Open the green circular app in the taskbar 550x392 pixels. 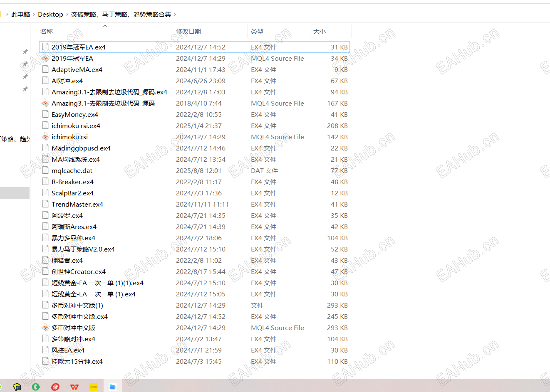36,387
